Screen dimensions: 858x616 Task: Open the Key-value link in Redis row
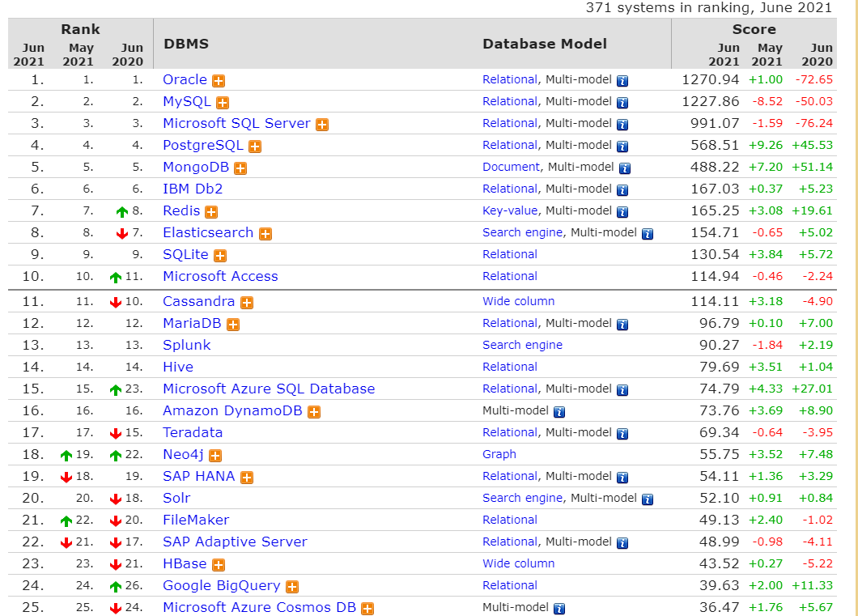(x=510, y=210)
